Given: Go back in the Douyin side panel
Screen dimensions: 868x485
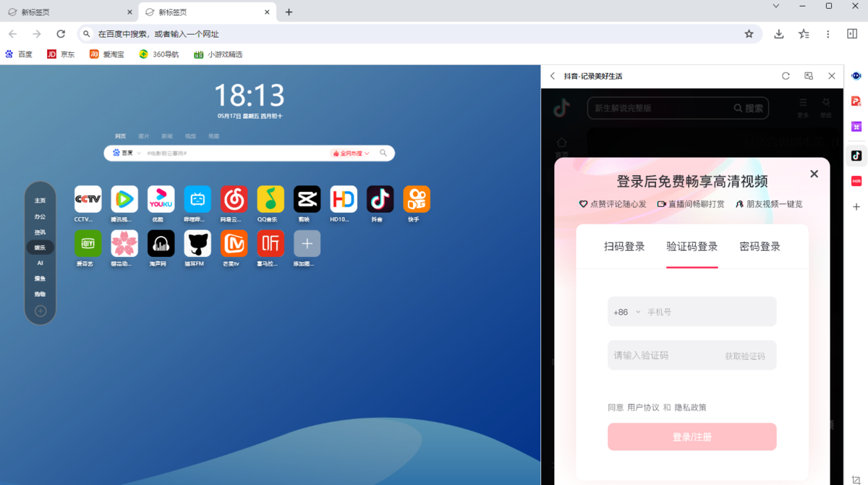Looking at the screenshot, I should (x=553, y=76).
